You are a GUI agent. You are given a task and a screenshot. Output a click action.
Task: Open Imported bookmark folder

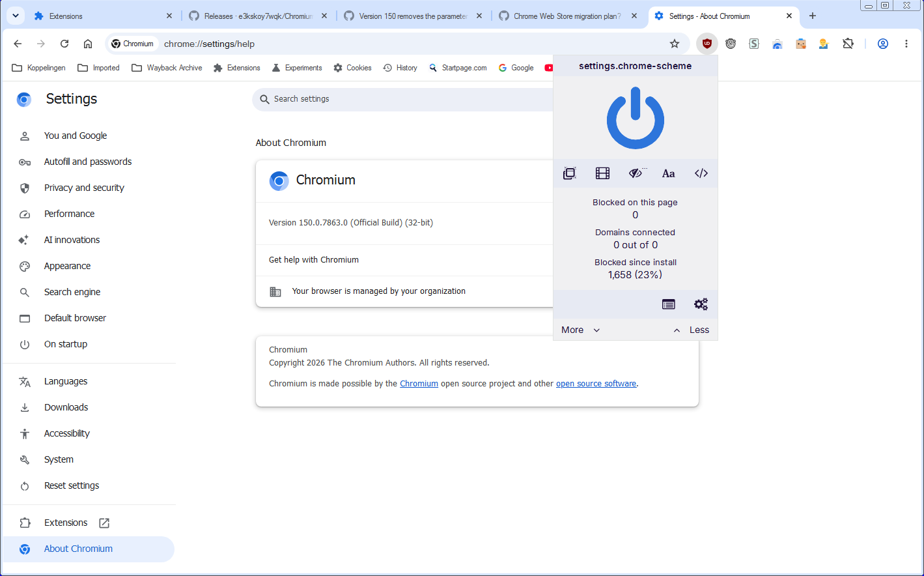point(99,68)
